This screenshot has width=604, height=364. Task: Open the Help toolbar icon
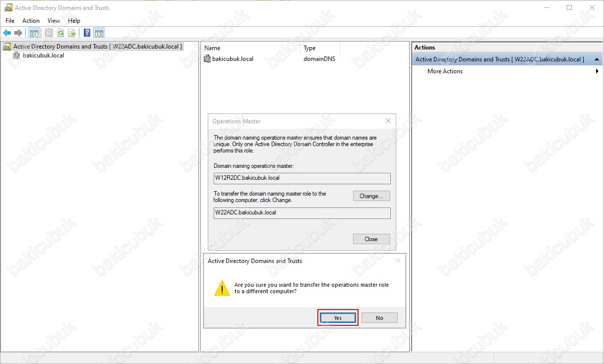87,33
